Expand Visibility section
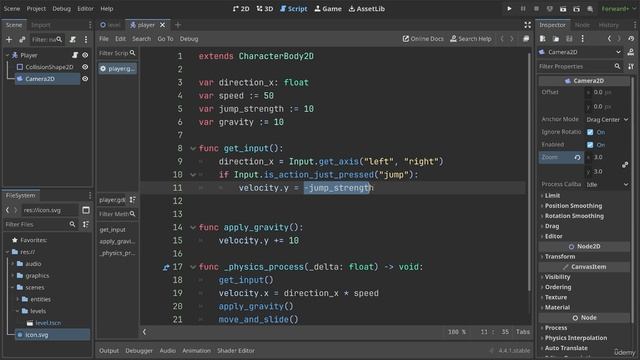This screenshot has height=360, width=640. [x=557, y=277]
